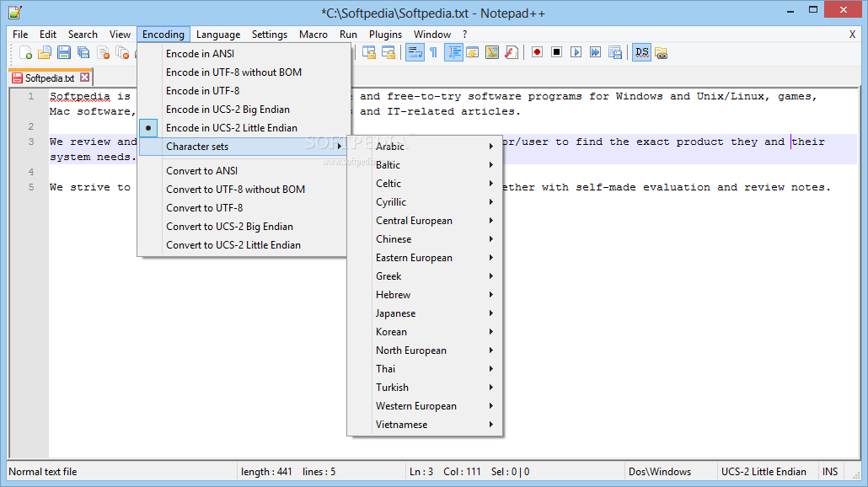The image size is (868, 487).
Task: Choose Encode in ANSI
Action: [244, 54]
